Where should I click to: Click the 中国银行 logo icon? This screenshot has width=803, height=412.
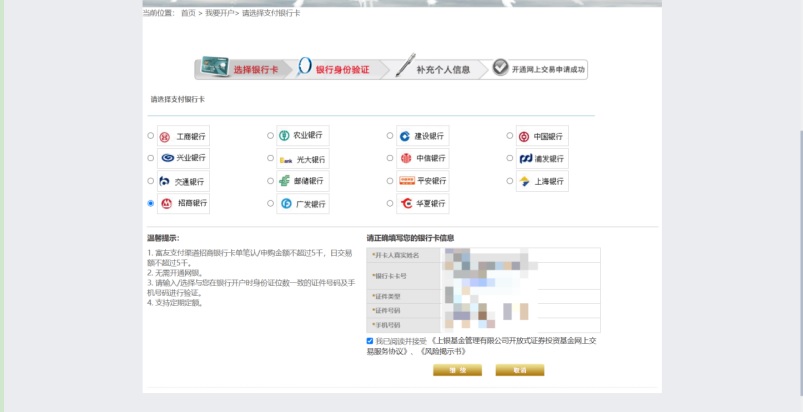coord(524,136)
